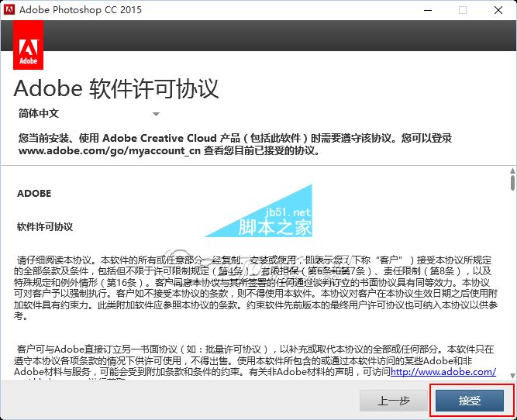Click the red Adobe logo banner
Image resolution: width=517 pixels, height=420 pixels.
pyautogui.click(x=29, y=45)
